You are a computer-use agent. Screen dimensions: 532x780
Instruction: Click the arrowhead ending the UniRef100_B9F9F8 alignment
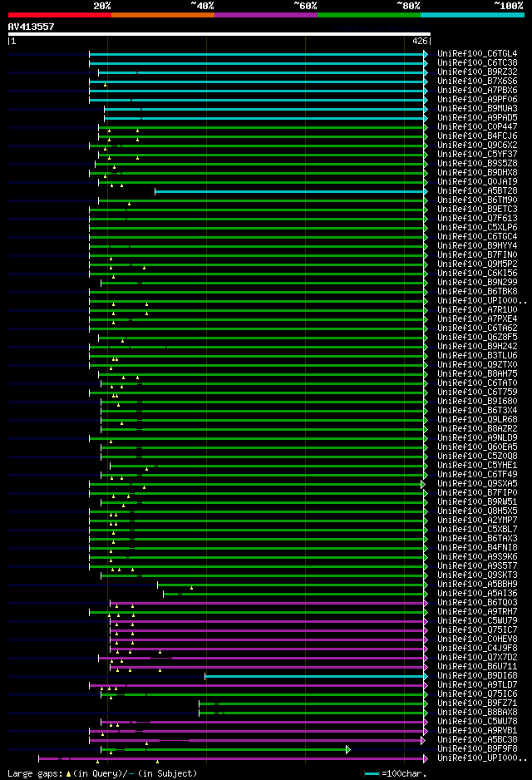pyautogui.click(x=348, y=750)
